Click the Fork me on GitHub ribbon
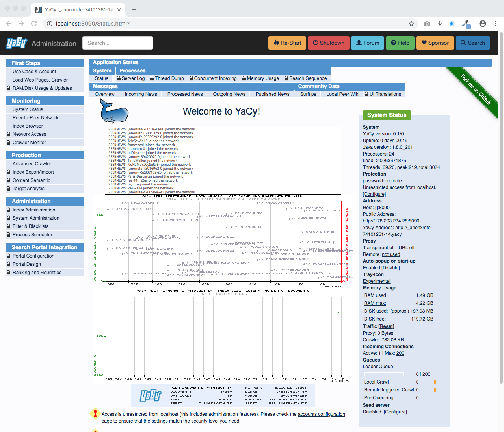The width and height of the screenshot is (504, 432). tap(476, 89)
